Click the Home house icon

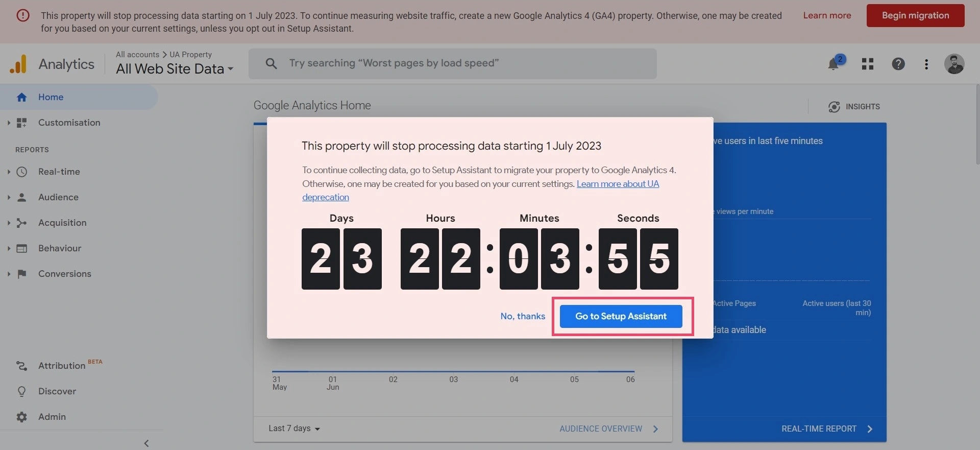(21, 97)
